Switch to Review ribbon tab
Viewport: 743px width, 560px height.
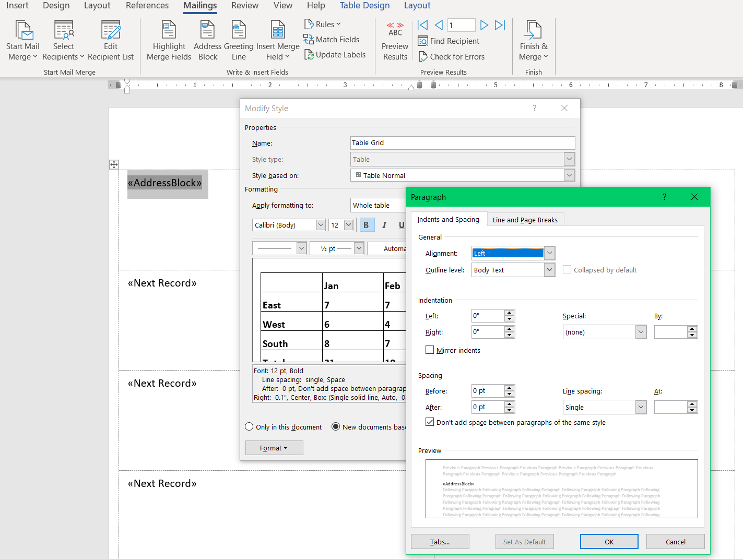[245, 6]
